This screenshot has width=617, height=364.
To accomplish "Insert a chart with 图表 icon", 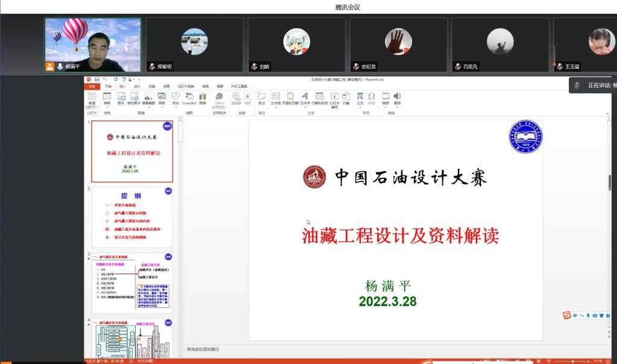I will [x=203, y=96].
